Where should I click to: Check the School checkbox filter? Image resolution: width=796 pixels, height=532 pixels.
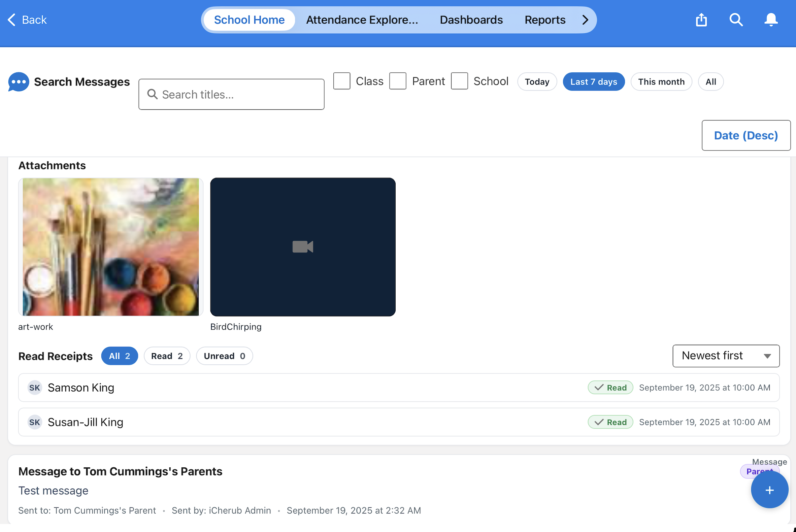tap(459, 81)
